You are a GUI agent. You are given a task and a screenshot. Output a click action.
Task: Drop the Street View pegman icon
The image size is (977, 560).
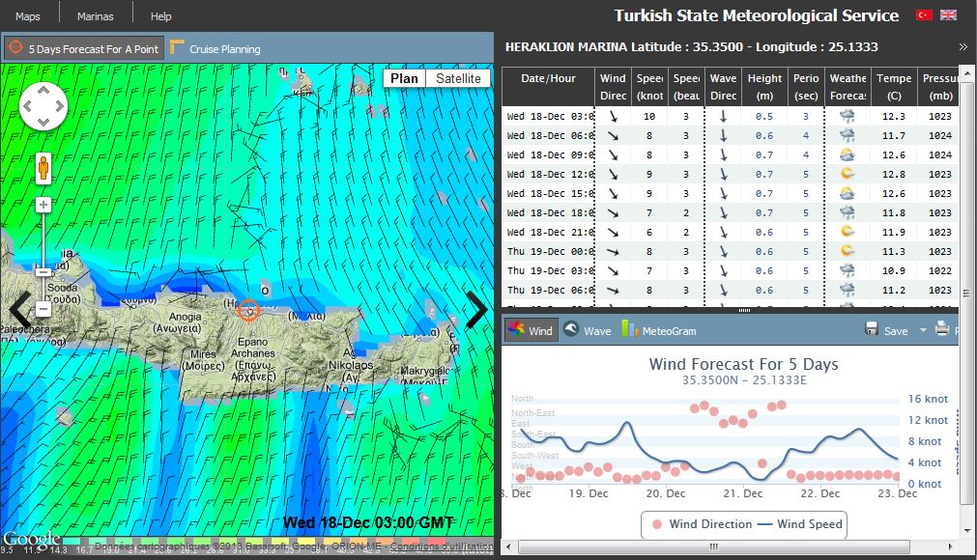coord(43,169)
